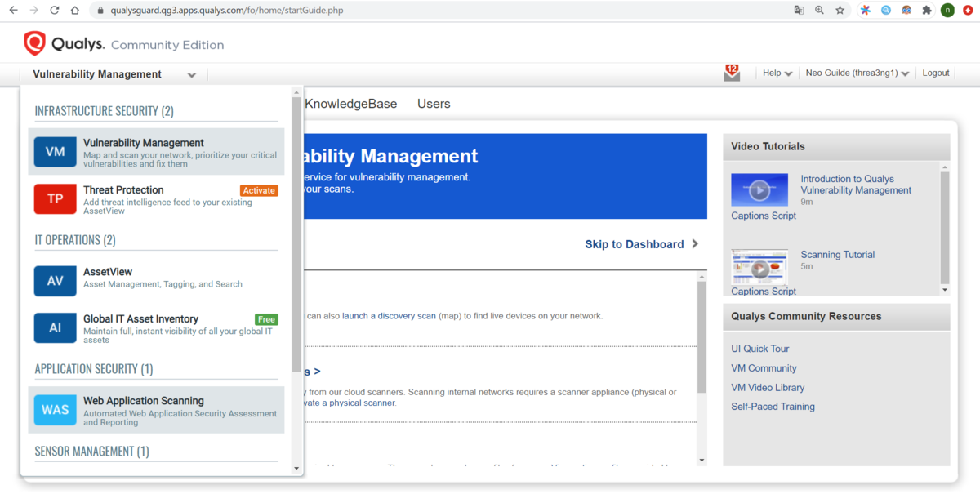Open VM Video Library link
Screen dimensions: 980x503
[x=768, y=388]
